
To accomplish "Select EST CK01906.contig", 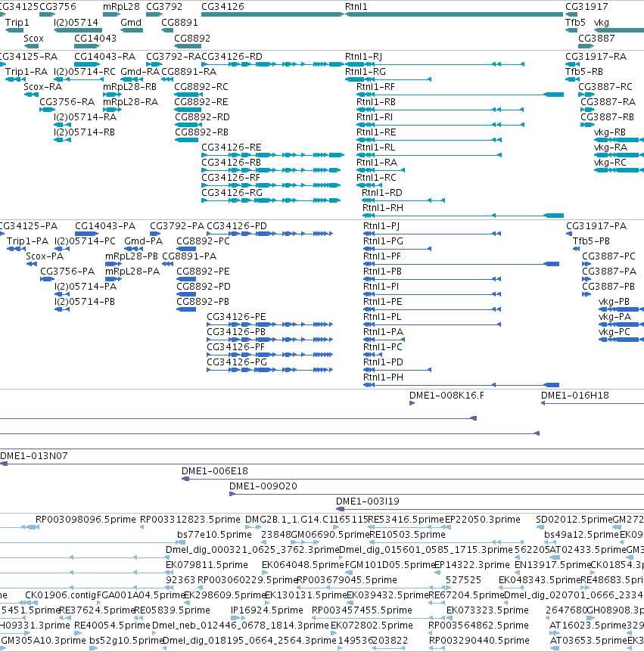I will click(61, 595).
